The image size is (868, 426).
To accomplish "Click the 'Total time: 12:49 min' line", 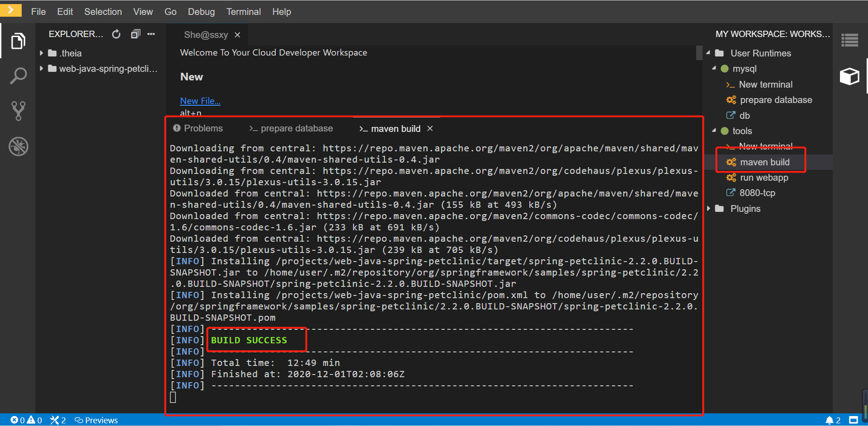I will pos(275,363).
